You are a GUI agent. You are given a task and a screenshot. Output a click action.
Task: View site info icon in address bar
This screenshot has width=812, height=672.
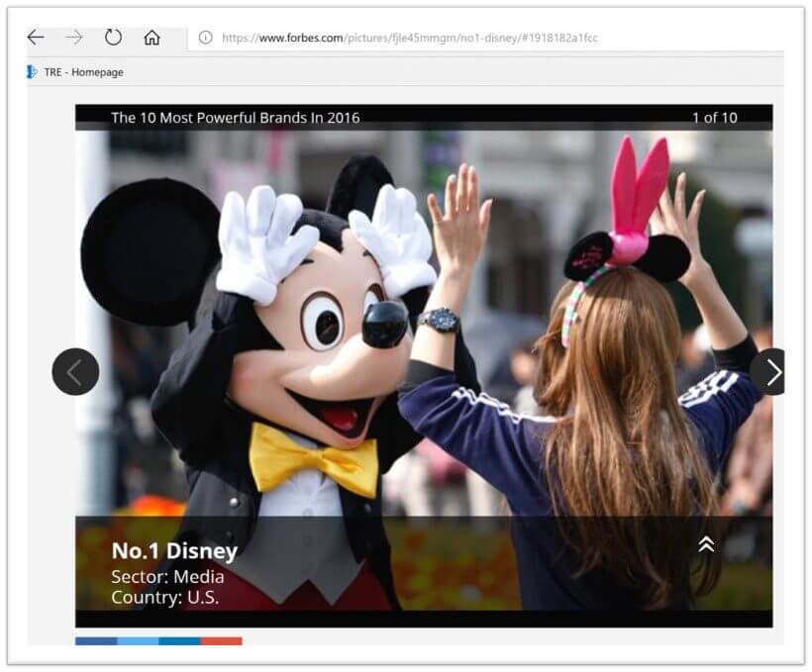point(206,38)
